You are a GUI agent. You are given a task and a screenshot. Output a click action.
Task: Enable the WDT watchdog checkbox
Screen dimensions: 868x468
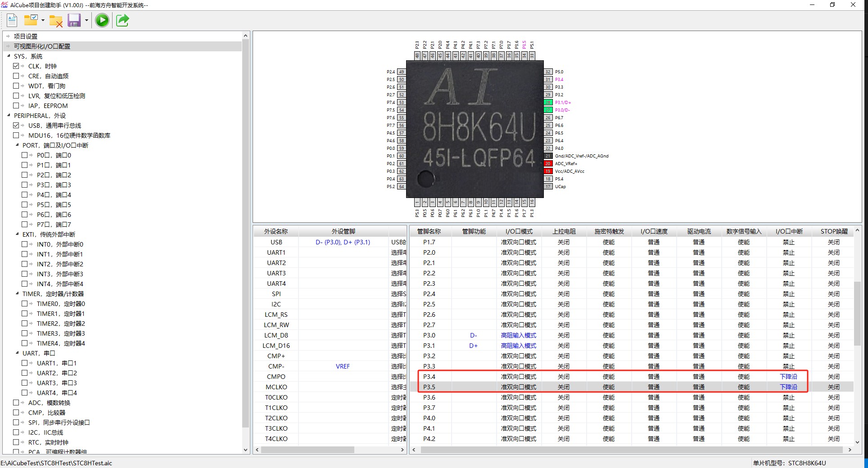16,86
